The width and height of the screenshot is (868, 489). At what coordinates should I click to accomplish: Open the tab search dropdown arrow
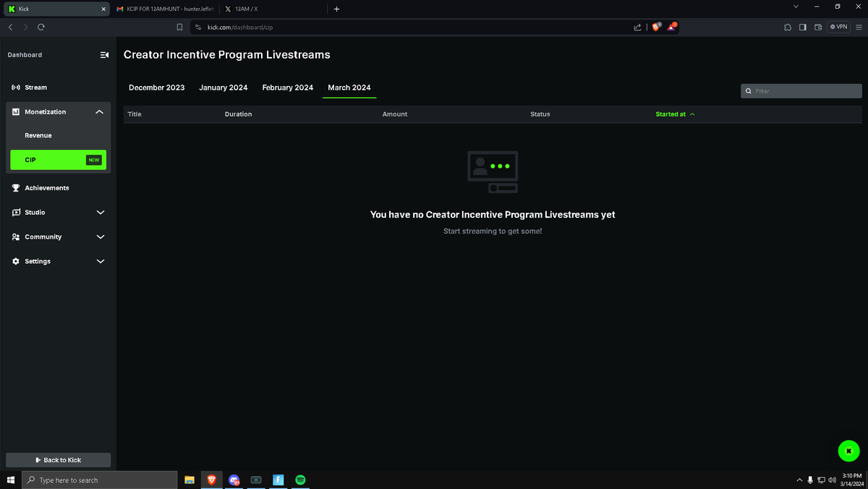(x=796, y=7)
